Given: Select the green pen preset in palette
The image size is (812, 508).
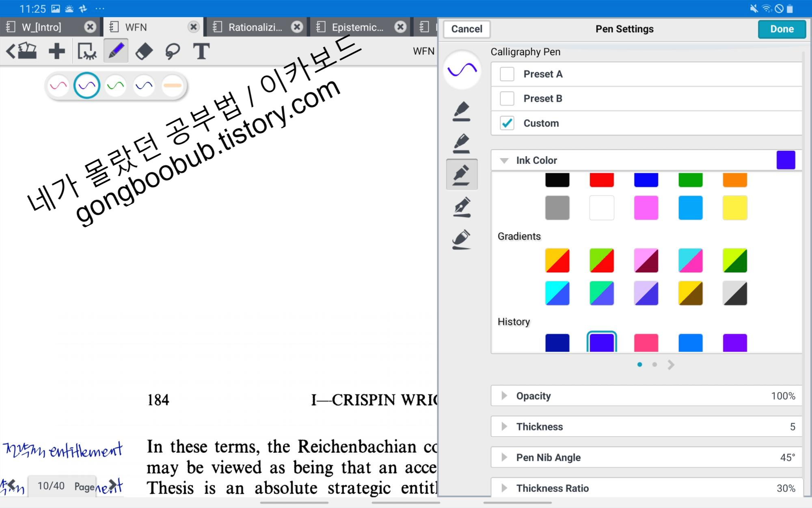Looking at the screenshot, I should click(x=116, y=86).
